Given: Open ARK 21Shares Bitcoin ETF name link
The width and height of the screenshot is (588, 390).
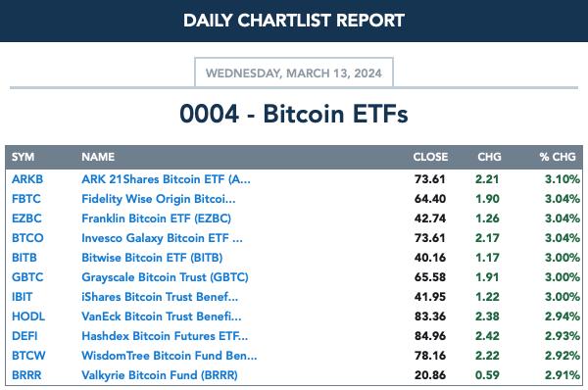Looking at the screenshot, I should click(166, 179).
